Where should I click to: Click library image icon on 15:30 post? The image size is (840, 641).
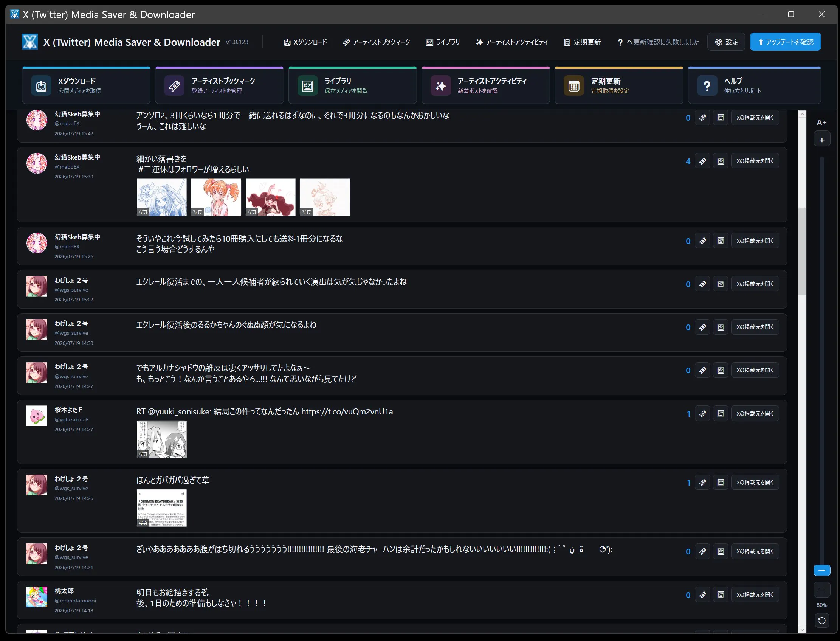pyautogui.click(x=721, y=161)
